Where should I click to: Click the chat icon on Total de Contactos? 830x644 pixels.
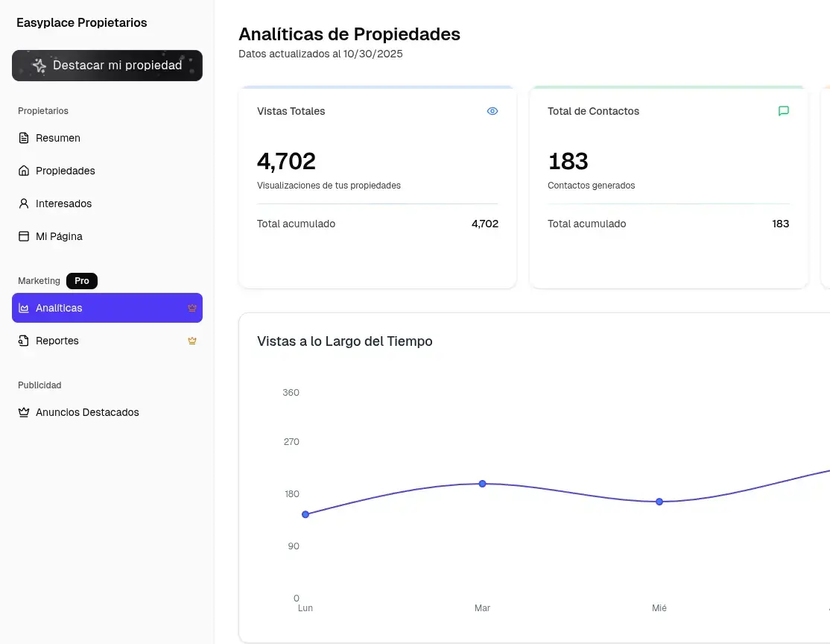coord(783,111)
